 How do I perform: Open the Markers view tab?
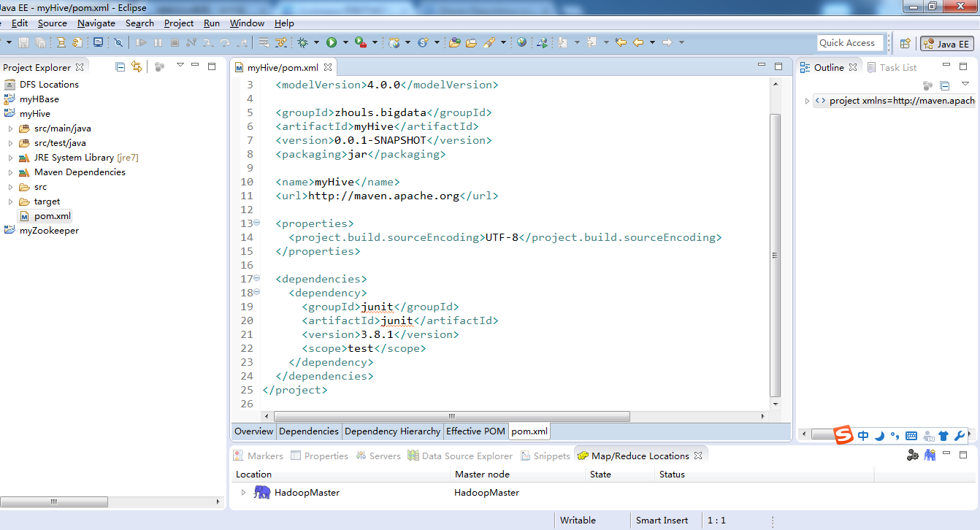[258, 456]
